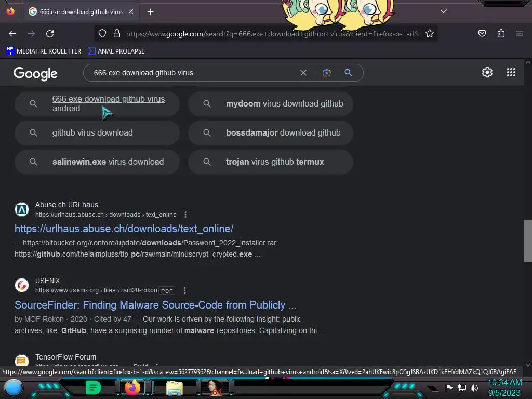532x399 pixels.
Task: Close the 666.exe download tab
Action: click(x=131, y=11)
